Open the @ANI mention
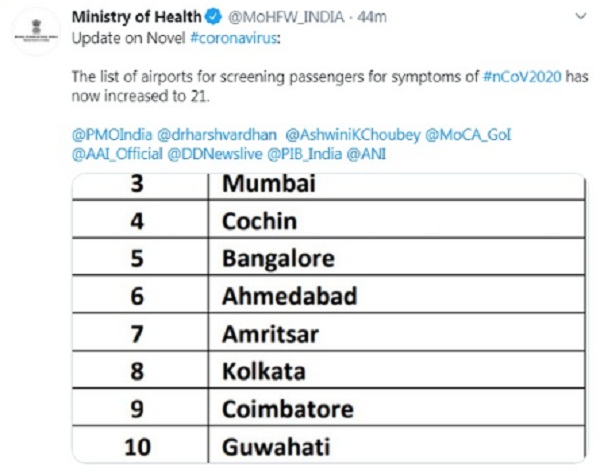The width and height of the screenshot is (600, 475). pos(366,154)
